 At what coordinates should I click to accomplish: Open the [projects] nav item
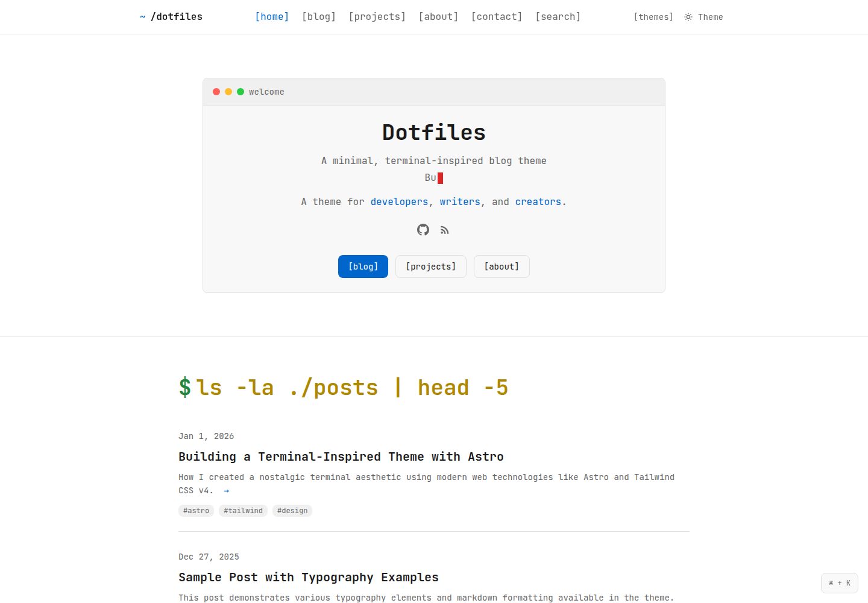(x=377, y=17)
